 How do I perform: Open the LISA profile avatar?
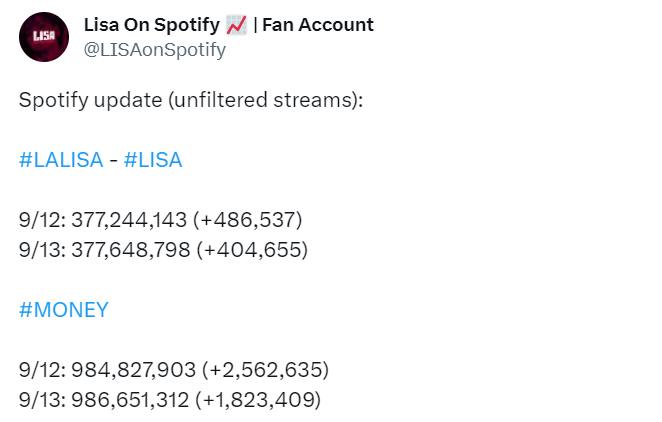click(44, 37)
